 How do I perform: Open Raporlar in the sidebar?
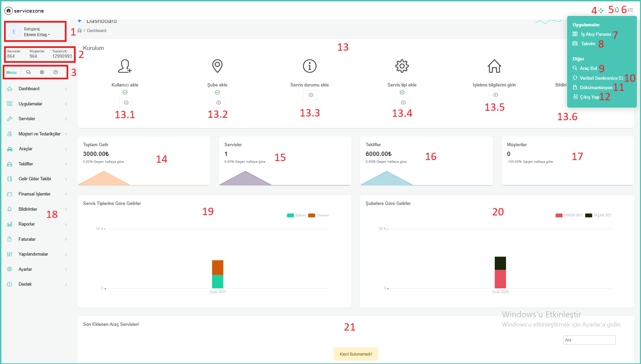click(x=27, y=224)
